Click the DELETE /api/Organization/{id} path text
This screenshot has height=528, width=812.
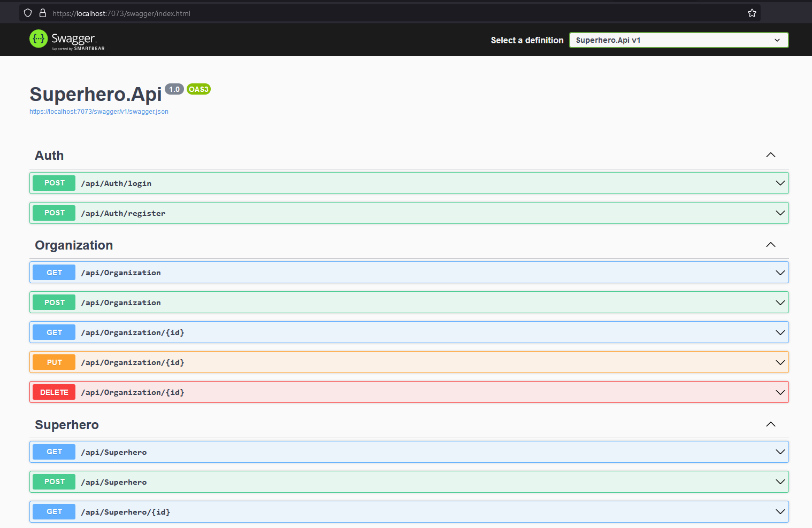pyautogui.click(x=133, y=392)
